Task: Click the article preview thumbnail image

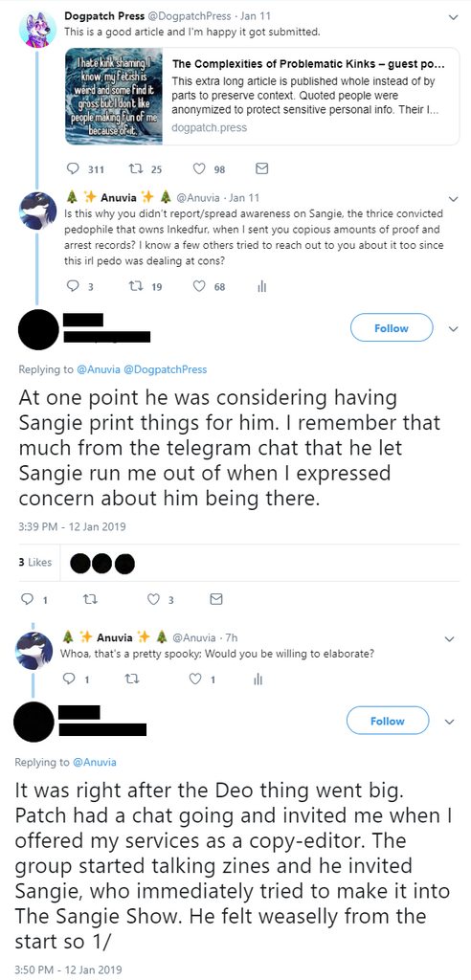Action: click(x=114, y=97)
